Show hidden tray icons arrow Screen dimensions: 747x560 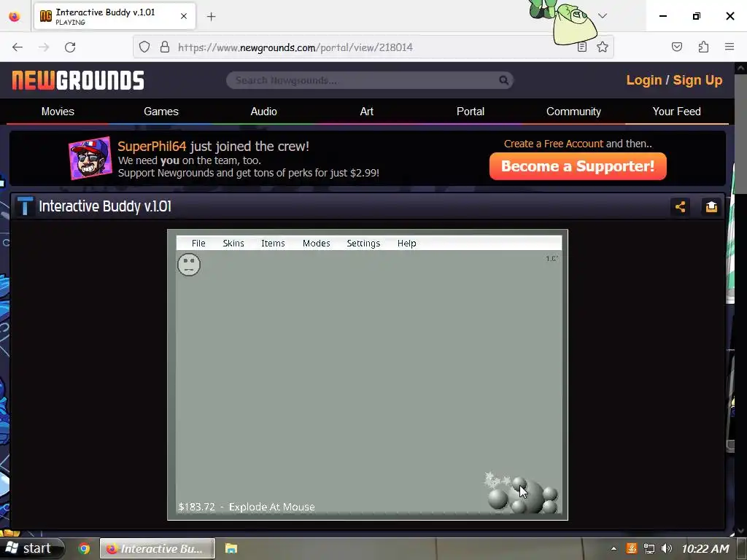[614, 548]
